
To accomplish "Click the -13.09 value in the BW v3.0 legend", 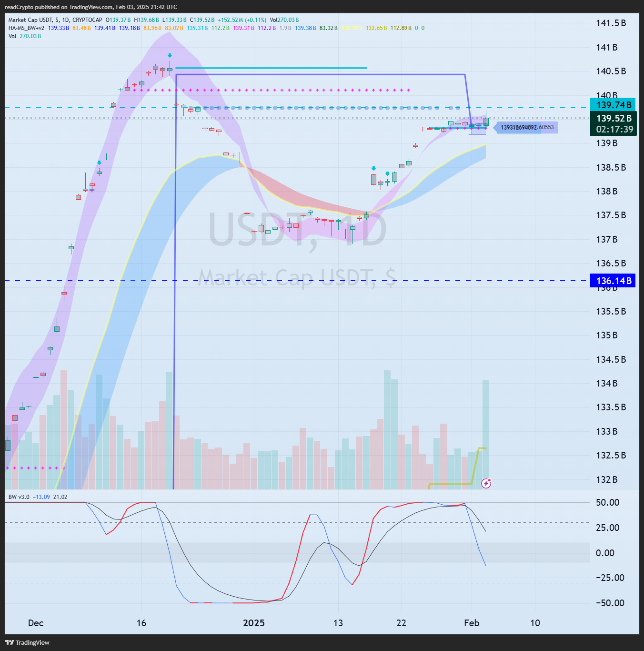I will pos(41,497).
